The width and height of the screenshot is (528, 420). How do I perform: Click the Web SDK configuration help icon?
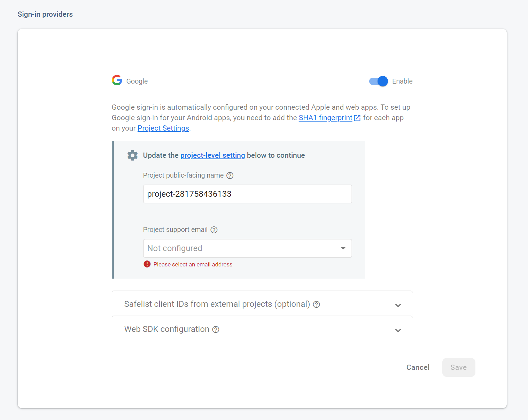(216, 329)
